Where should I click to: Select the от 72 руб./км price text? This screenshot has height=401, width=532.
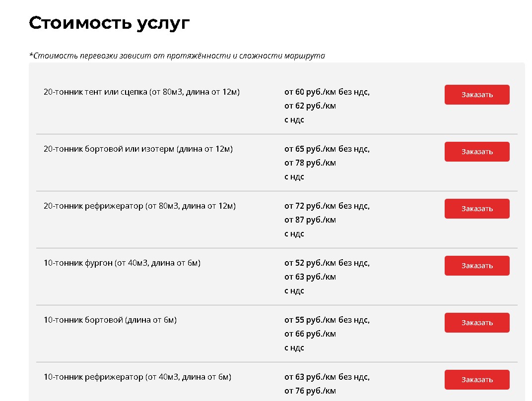(x=327, y=206)
